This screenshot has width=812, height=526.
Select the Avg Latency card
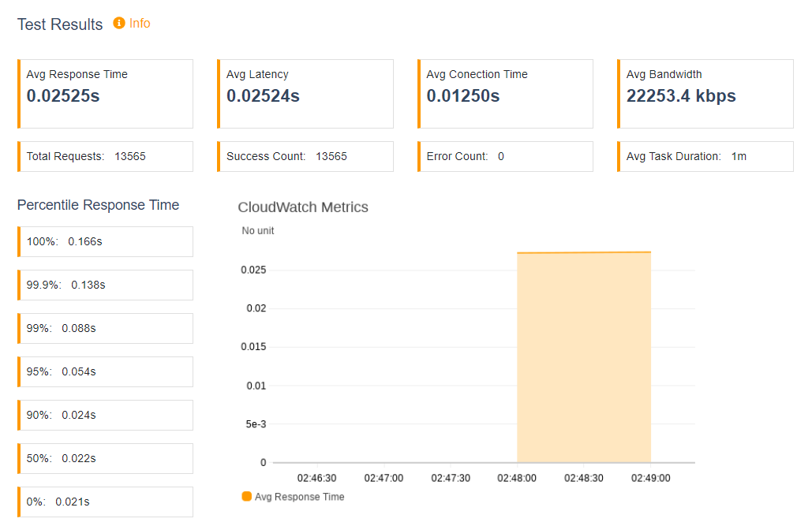tap(305, 94)
